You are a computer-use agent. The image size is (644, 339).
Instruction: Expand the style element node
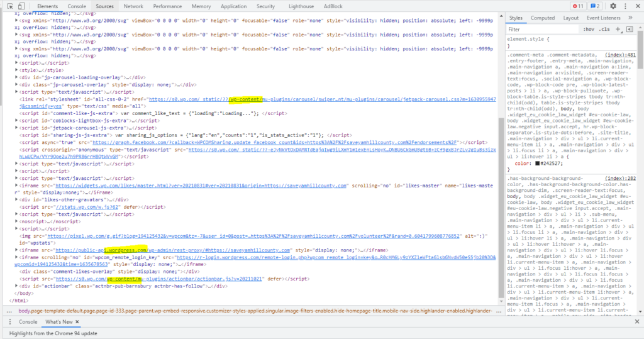click(x=16, y=70)
